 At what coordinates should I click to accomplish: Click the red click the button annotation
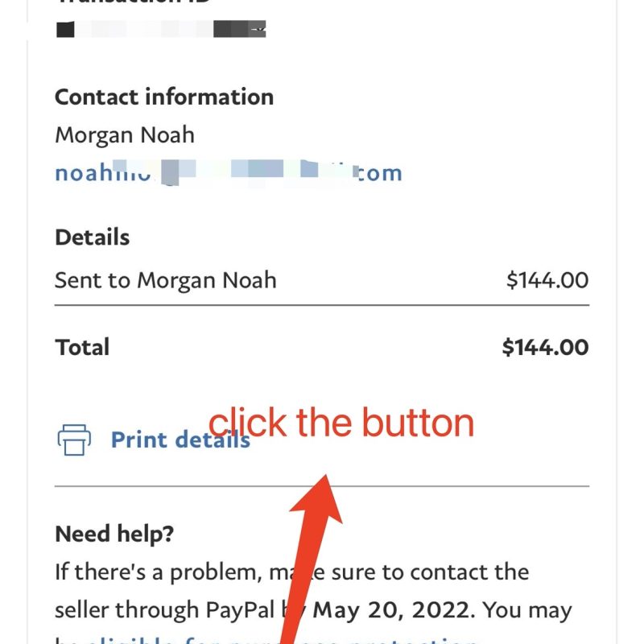[341, 423]
